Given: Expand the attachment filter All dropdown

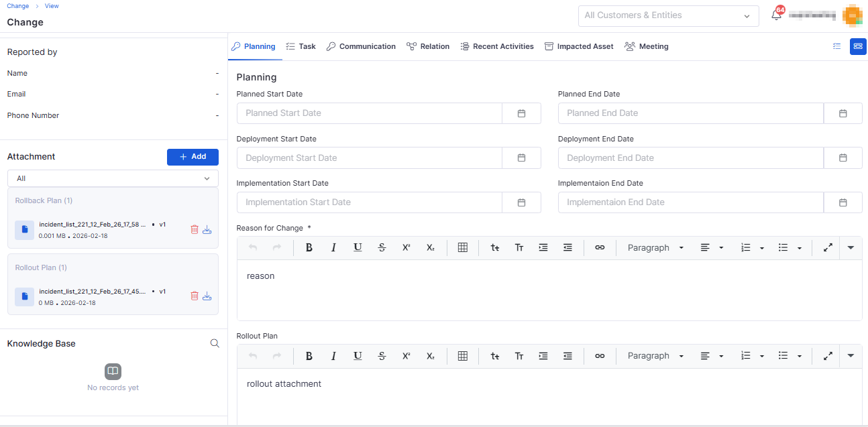Looking at the screenshot, I should point(113,178).
